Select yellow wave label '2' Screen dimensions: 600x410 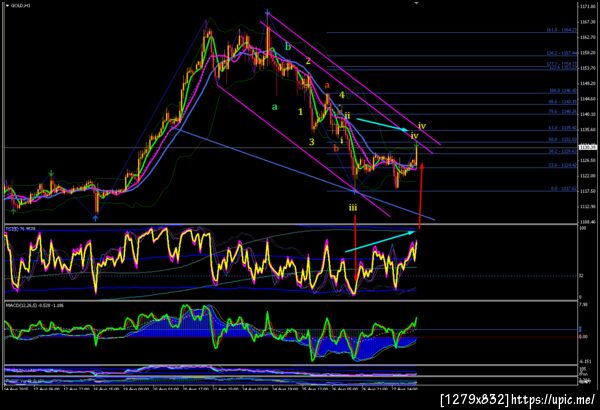(x=308, y=61)
